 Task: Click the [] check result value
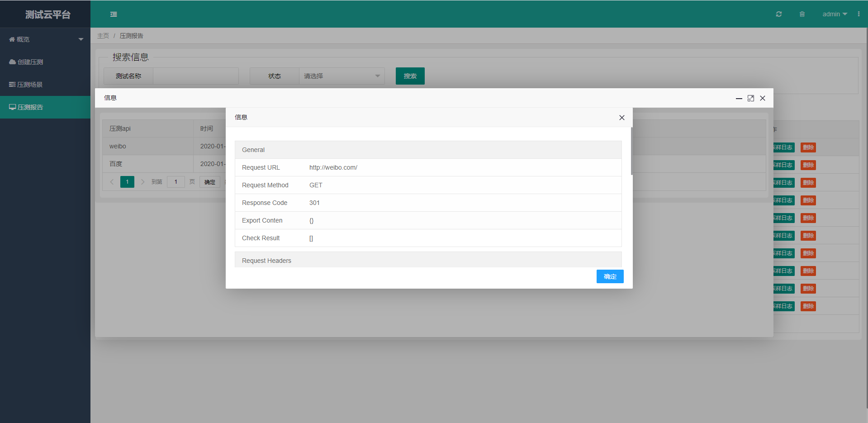coord(311,238)
